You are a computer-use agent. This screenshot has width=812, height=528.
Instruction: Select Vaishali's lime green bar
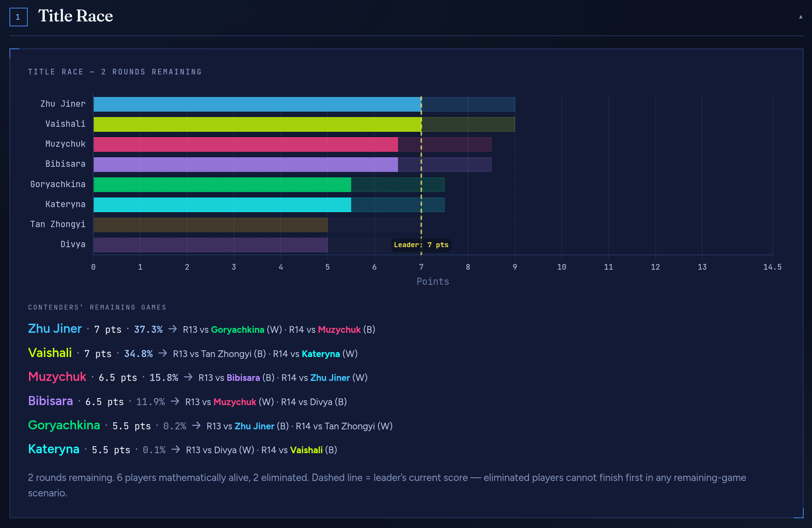click(x=257, y=124)
